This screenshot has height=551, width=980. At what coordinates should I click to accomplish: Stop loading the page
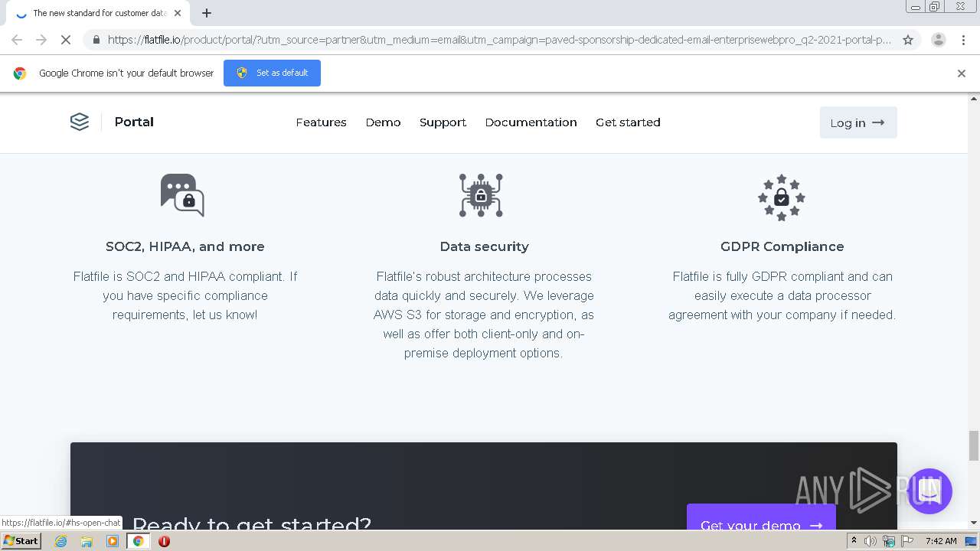(66, 40)
